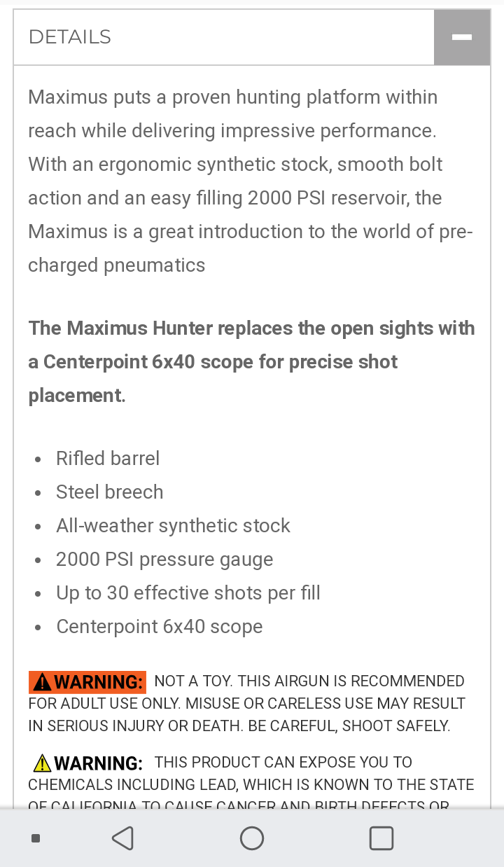
Task: Tap All-weather synthetic stock list item
Action: pyautogui.click(x=173, y=525)
